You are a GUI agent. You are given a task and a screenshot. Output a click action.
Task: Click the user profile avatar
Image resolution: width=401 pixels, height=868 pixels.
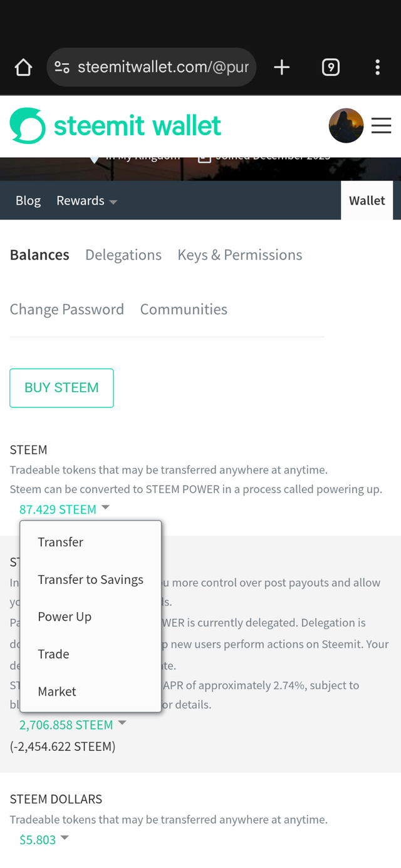[x=346, y=126]
